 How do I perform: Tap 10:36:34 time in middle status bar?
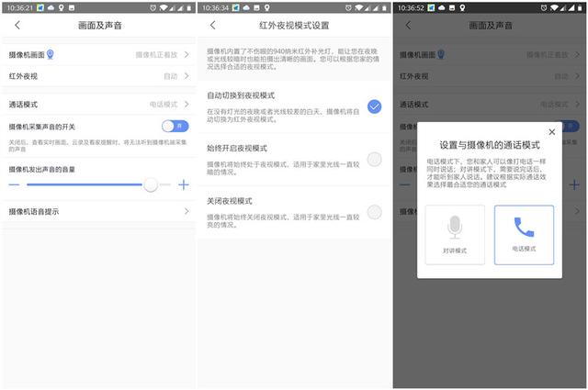216,8
